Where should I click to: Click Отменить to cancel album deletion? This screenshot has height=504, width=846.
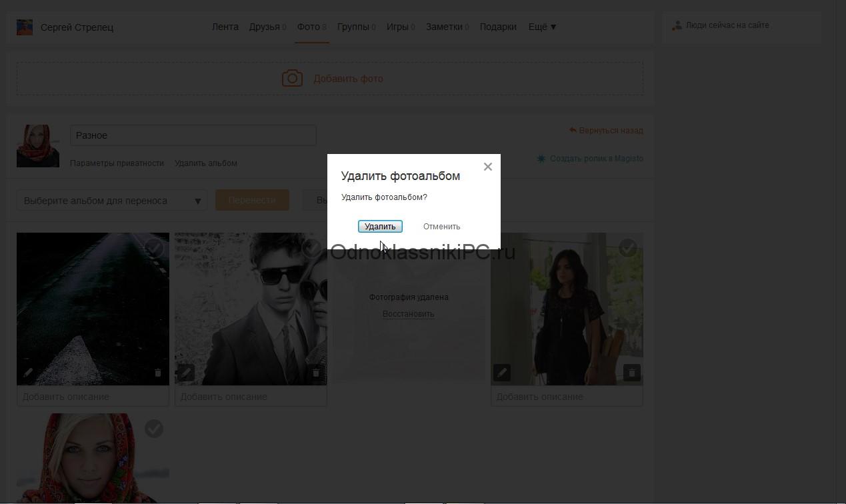441,227
